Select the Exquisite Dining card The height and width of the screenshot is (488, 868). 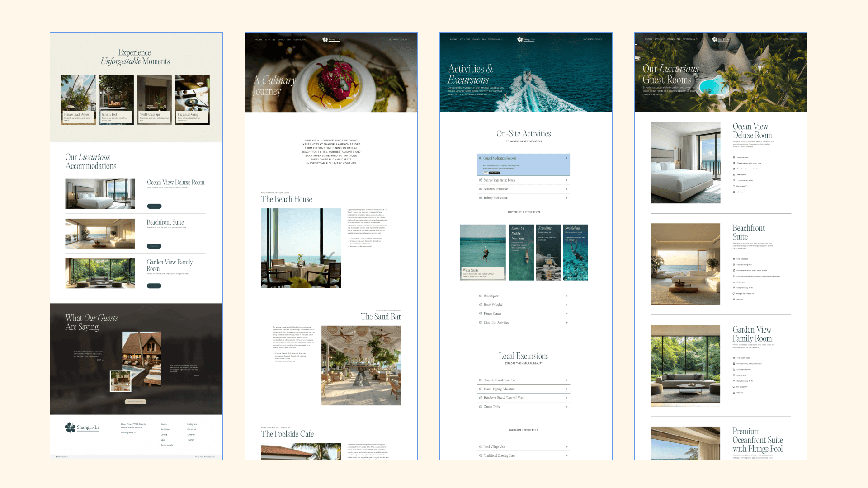coord(192,100)
